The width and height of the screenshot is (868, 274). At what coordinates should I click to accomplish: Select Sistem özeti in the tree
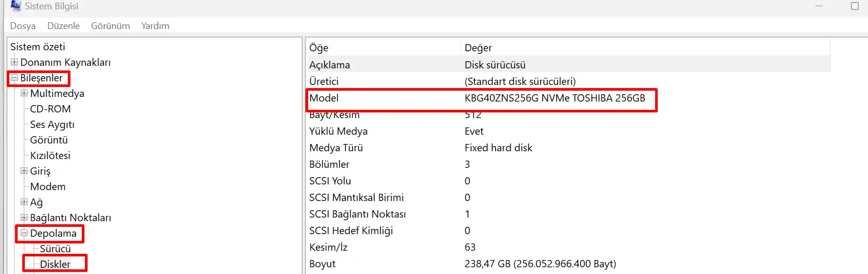(38, 47)
